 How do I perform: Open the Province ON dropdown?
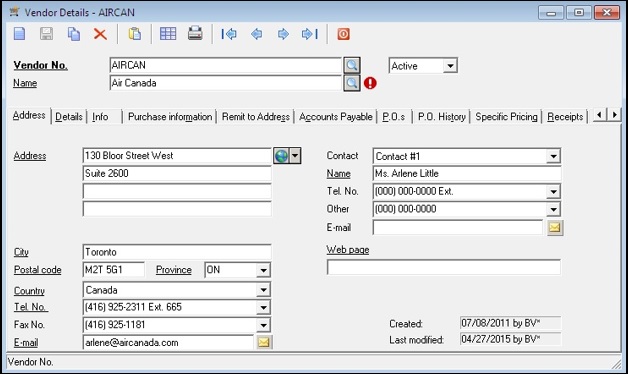click(x=263, y=270)
